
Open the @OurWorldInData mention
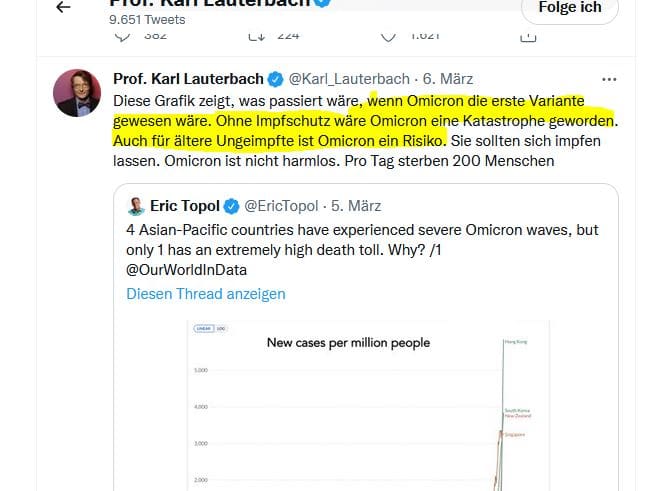pyautogui.click(x=186, y=270)
